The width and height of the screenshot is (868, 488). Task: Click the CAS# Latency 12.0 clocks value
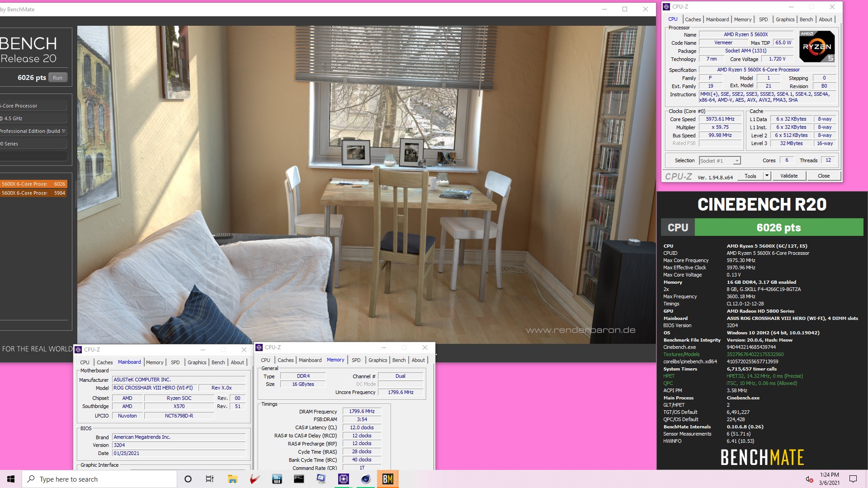coord(362,427)
